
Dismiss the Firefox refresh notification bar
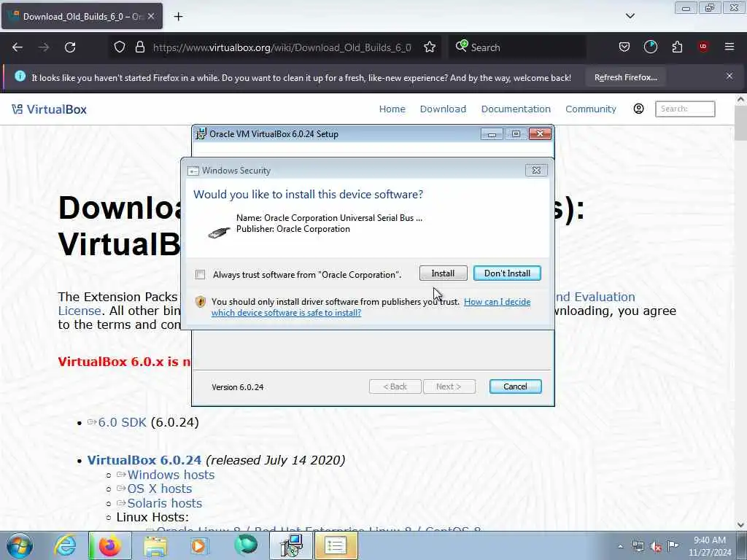point(729,76)
